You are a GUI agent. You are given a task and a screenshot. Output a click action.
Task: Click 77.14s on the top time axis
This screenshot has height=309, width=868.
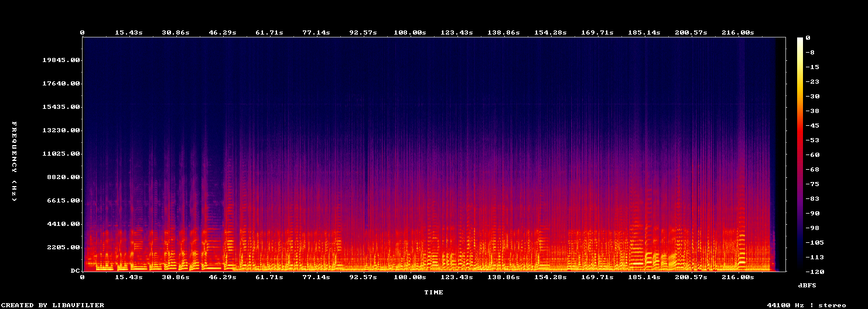pos(316,32)
